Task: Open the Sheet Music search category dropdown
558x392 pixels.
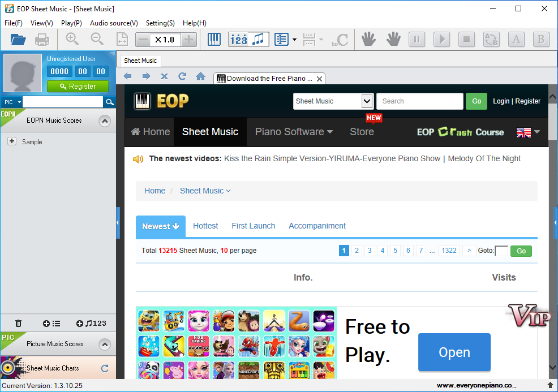Action: tap(367, 101)
